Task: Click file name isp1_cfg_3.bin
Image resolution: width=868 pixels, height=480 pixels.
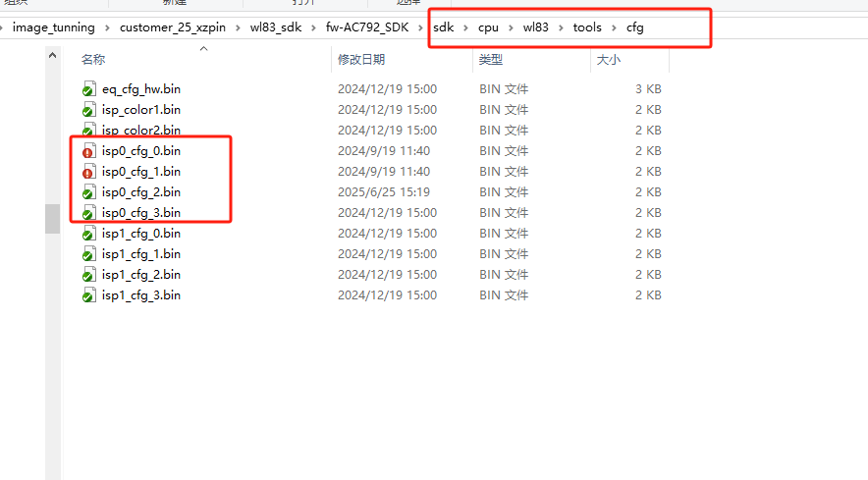Action: point(141,295)
